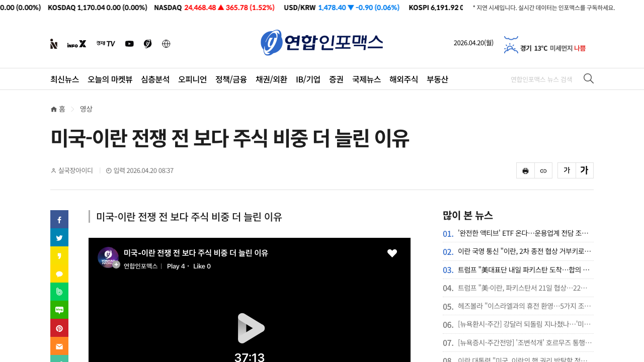Follow the channel with the plus badge

(116, 264)
